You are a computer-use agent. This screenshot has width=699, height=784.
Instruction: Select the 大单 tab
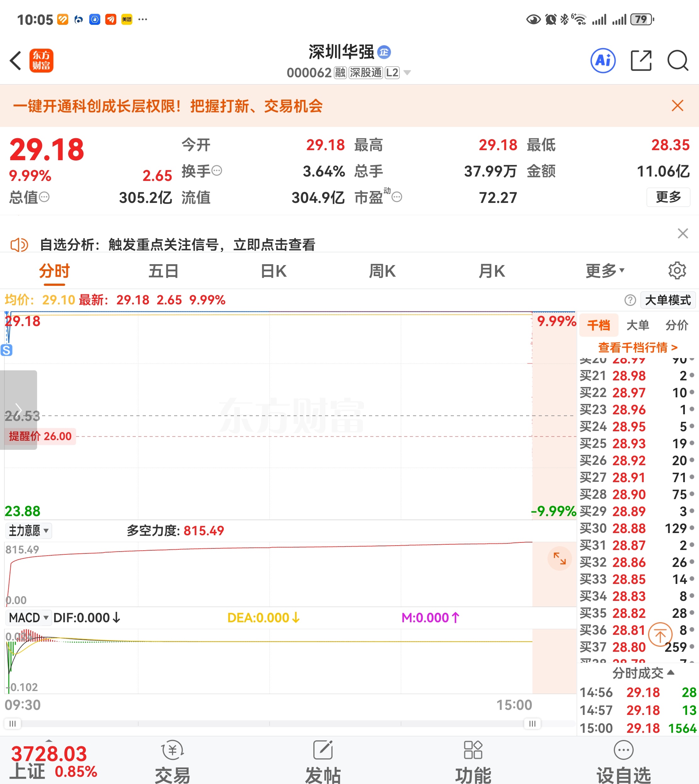pos(637,325)
